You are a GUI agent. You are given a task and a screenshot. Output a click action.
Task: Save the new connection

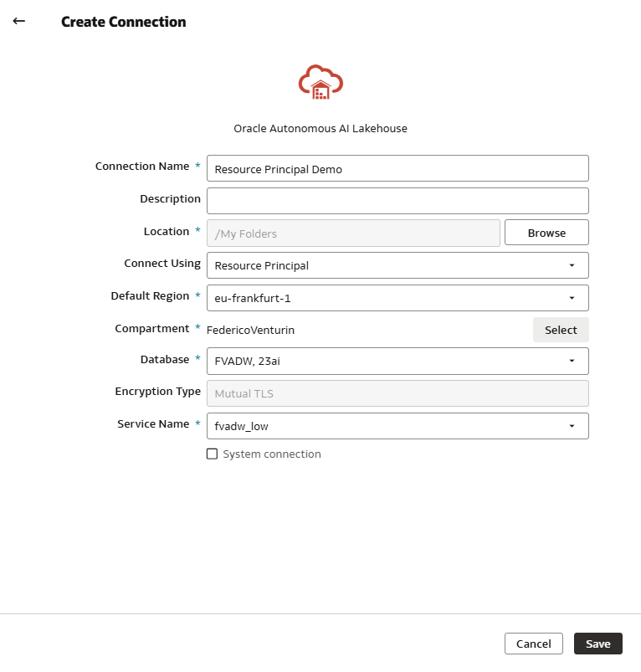(x=598, y=644)
